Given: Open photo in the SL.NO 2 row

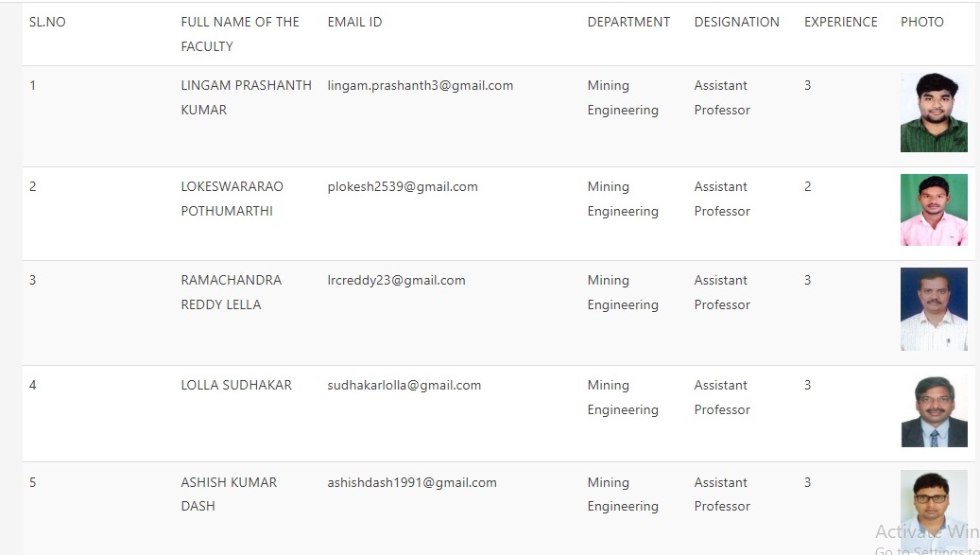Looking at the screenshot, I should 934,210.
